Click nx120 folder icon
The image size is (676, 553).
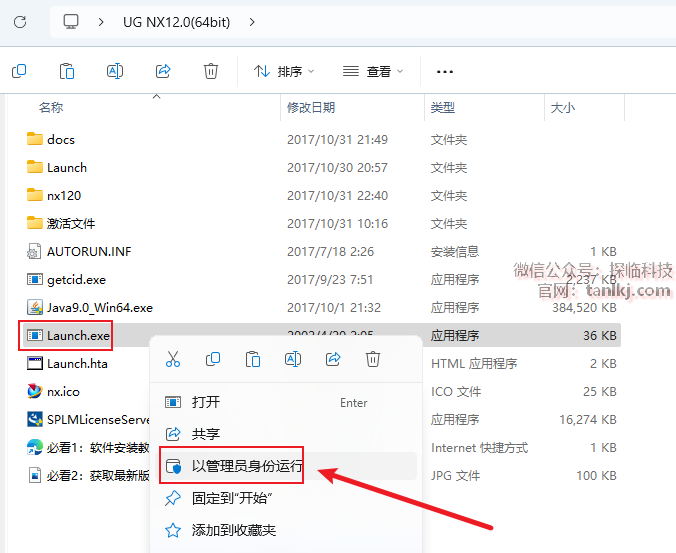(34, 195)
